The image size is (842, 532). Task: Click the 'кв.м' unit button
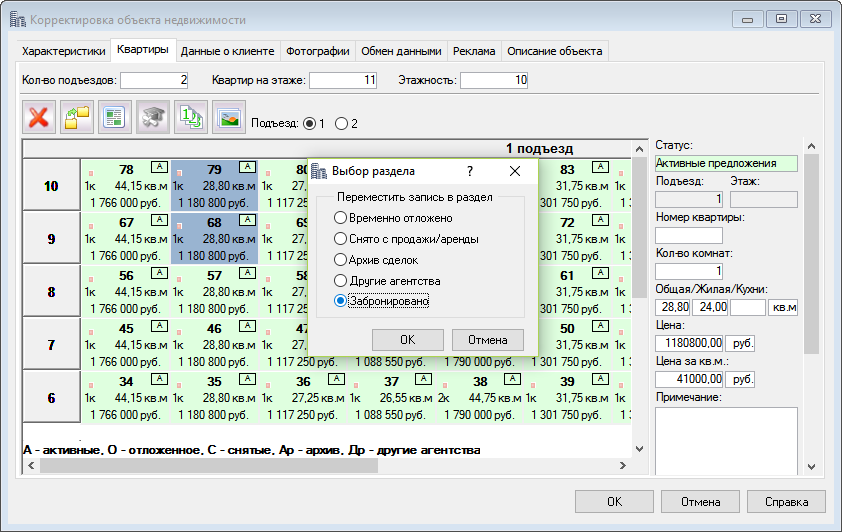click(x=783, y=308)
